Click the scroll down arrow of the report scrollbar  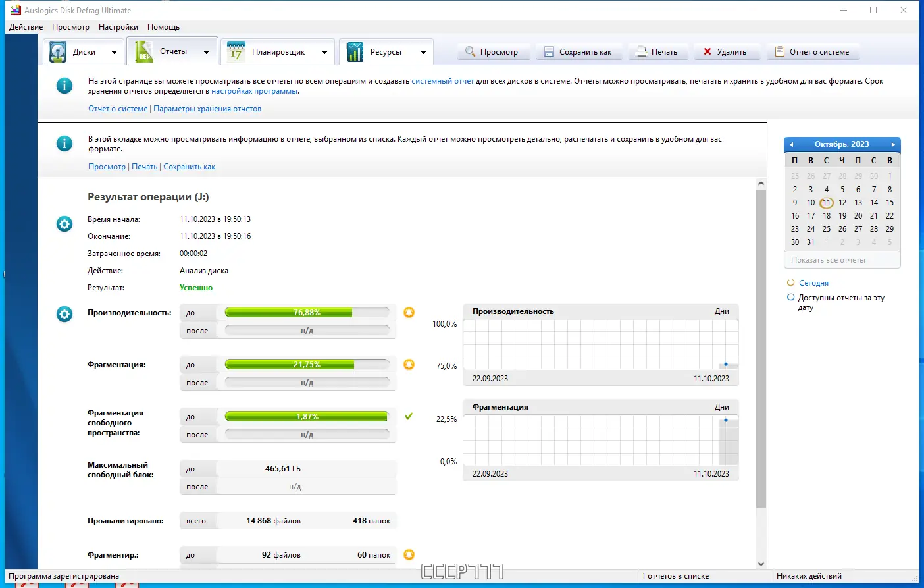point(761,564)
